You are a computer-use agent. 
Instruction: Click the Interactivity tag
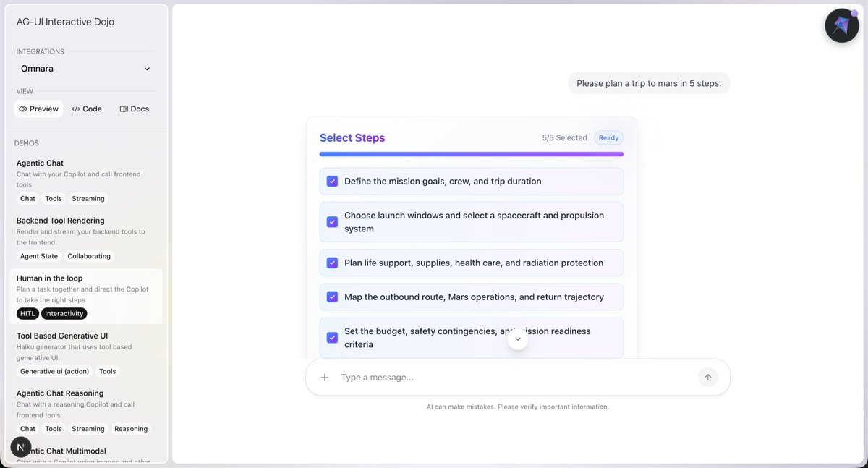coord(64,314)
